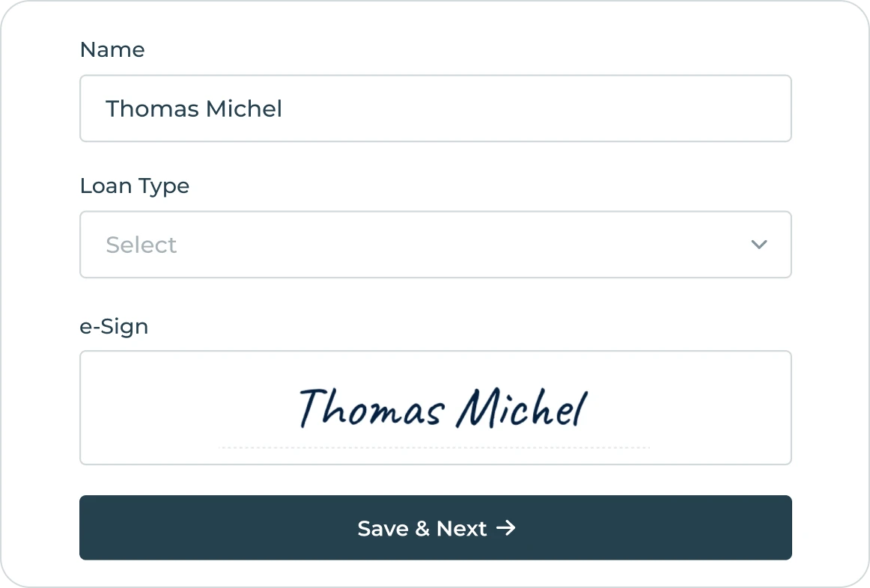Focus the Name input field
870x588 pixels.
(435, 108)
